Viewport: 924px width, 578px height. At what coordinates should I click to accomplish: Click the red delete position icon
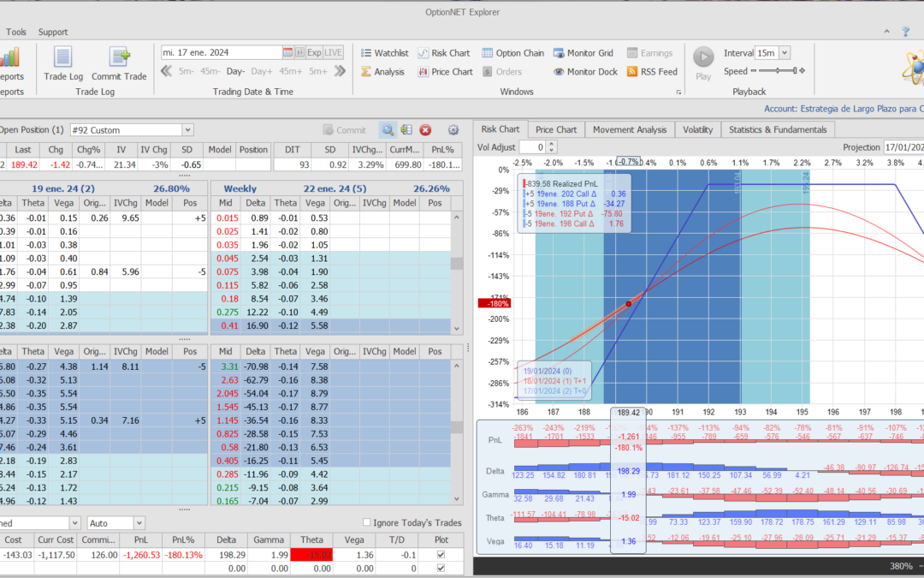click(425, 130)
